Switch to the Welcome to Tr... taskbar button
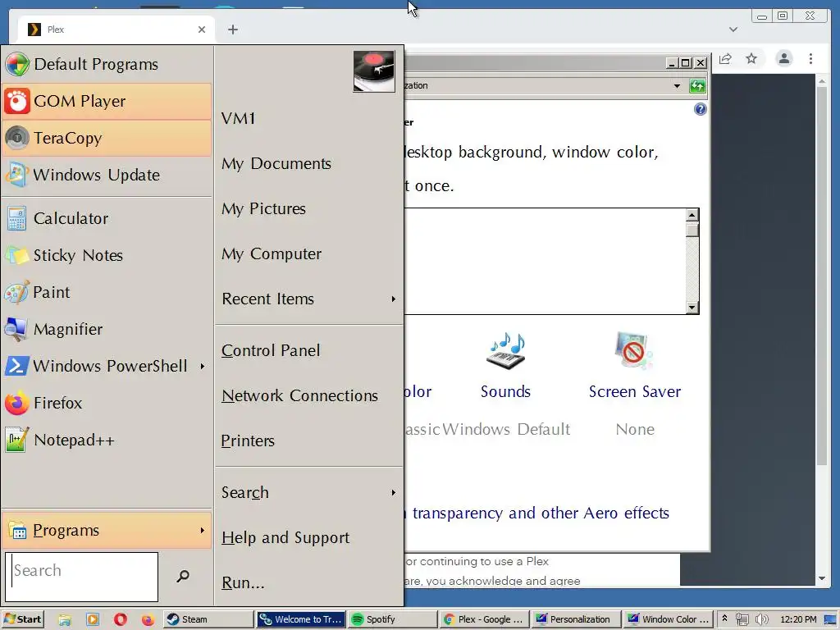Screen dimensions: 840x630 coord(301,619)
